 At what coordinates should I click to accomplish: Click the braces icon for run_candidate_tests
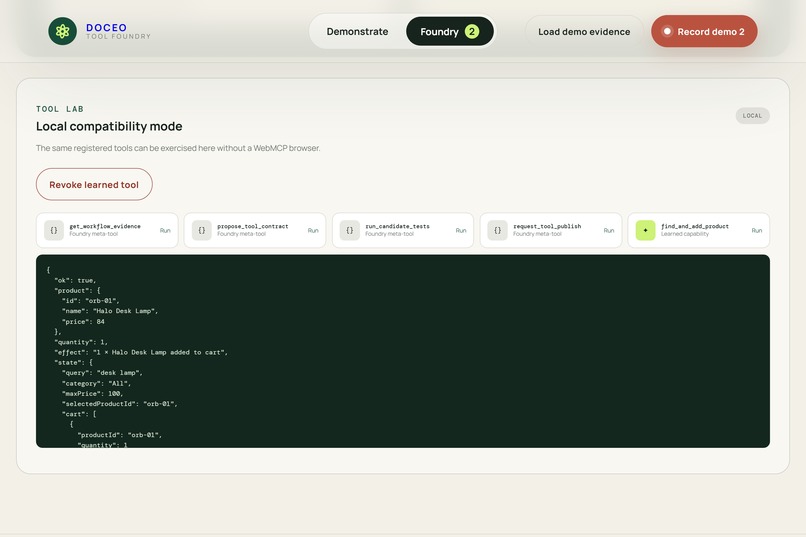(x=350, y=230)
